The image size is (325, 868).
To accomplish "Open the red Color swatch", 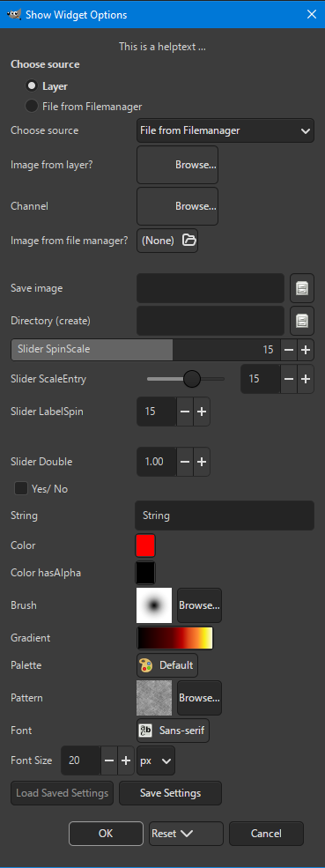I will (145, 545).
